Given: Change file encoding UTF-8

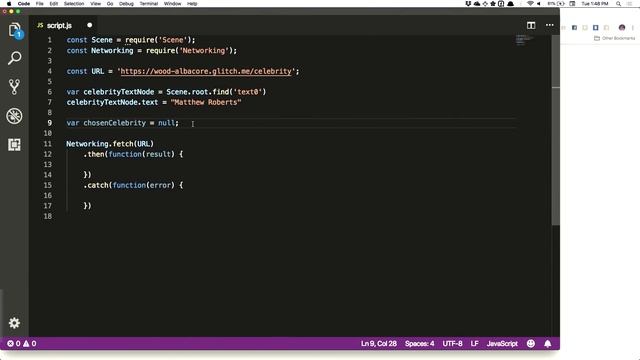Looking at the screenshot, I should click(x=452, y=344).
